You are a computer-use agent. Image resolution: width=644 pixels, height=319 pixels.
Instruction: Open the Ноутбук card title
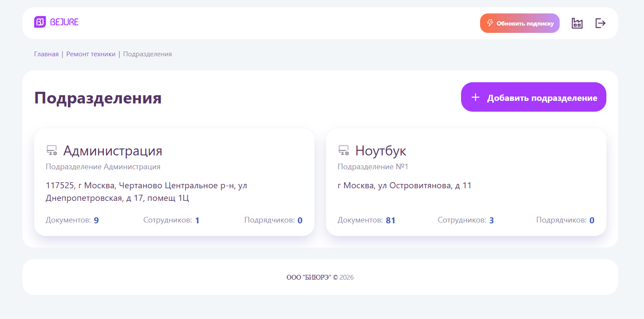[381, 151]
